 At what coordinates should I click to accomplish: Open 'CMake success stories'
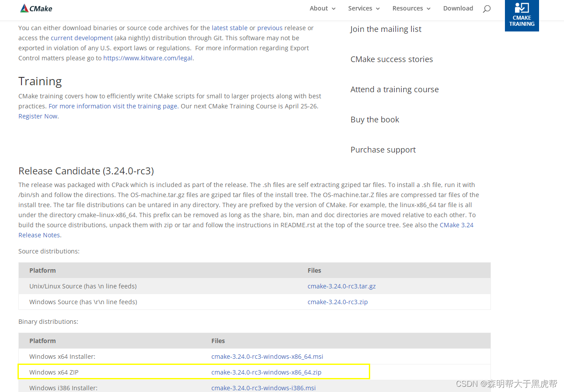click(x=392, y=59)
